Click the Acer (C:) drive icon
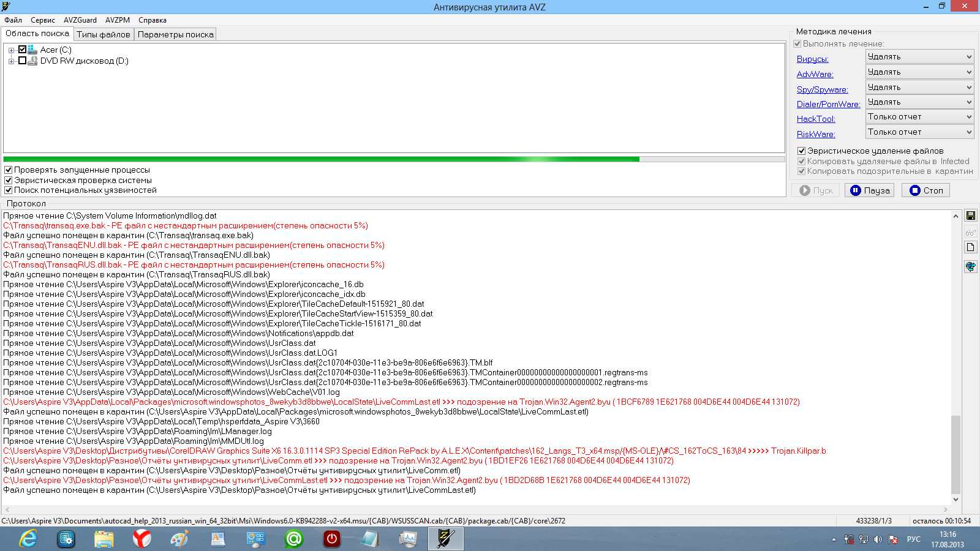This screenshot has width=980, height=551. tap(32, 50)
